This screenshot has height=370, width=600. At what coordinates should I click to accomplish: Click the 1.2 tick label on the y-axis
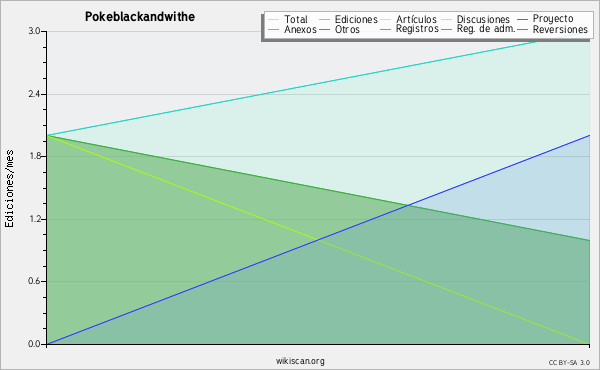coord(34,219)
